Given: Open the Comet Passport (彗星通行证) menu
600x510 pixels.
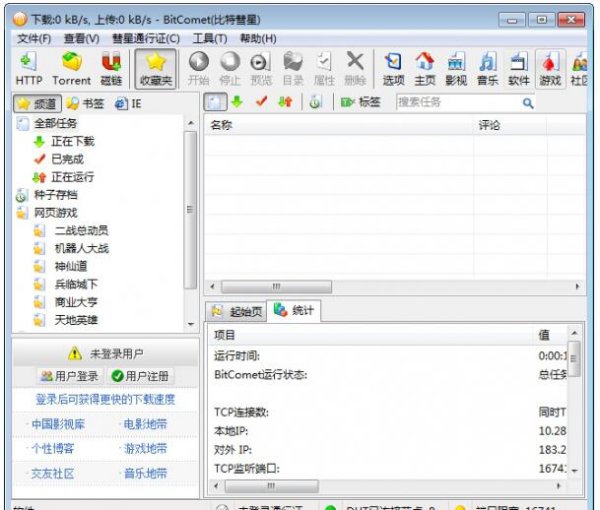Looking at the screenshot, I should pos(146,39).
